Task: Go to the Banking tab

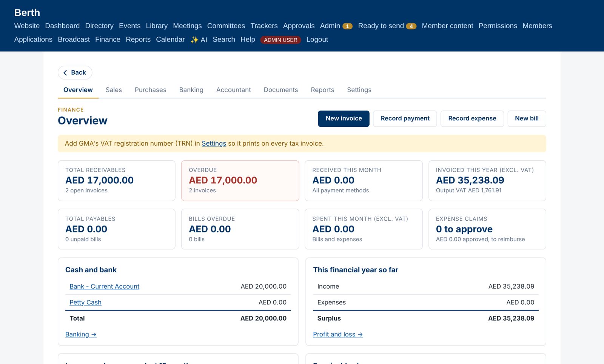Action: pos(191,90)
